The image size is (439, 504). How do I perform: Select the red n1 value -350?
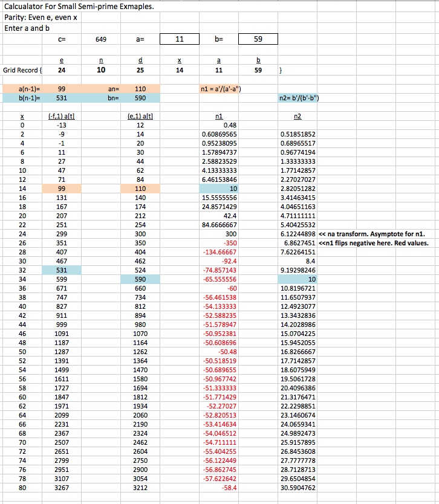[230, 243]
